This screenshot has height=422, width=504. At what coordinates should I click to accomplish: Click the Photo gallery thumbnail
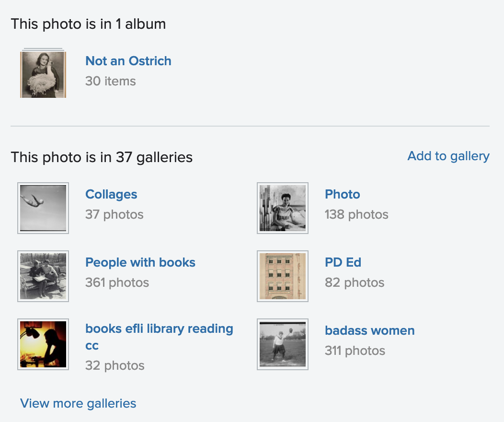coord(282,208)
